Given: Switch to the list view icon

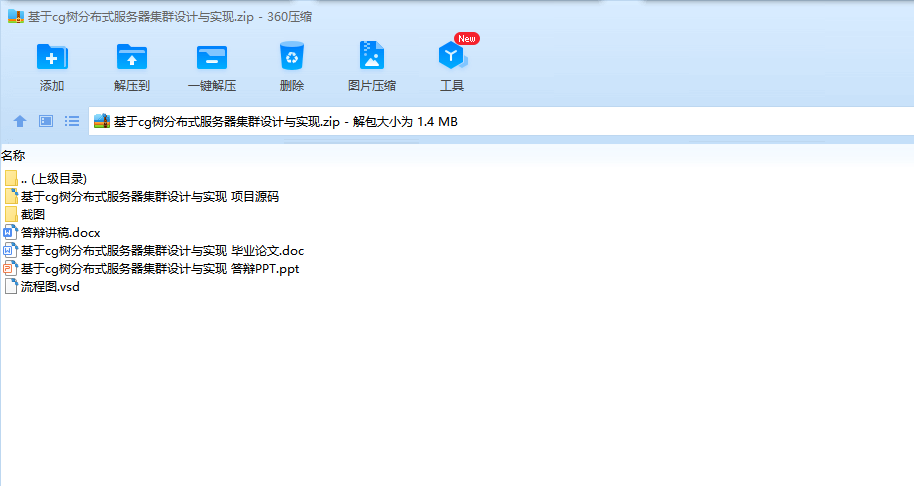Looking at the screenshot, I should point(72,121).
